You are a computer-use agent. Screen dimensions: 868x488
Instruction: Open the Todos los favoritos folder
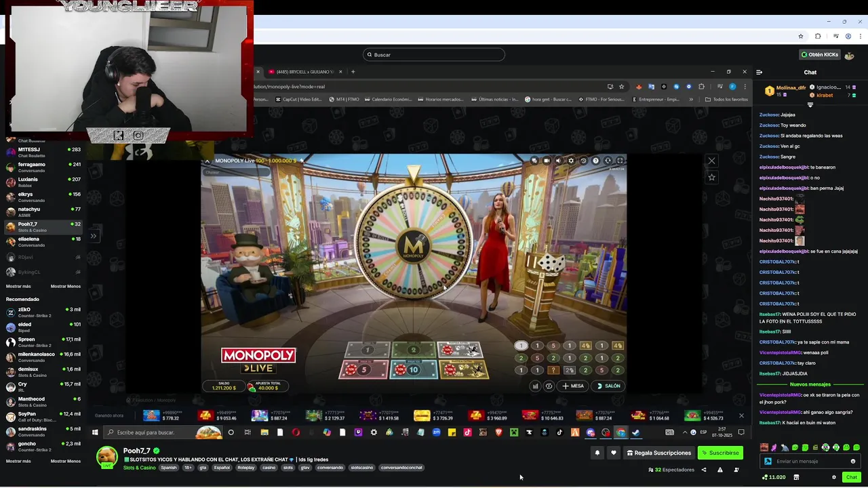click(726, 99)
